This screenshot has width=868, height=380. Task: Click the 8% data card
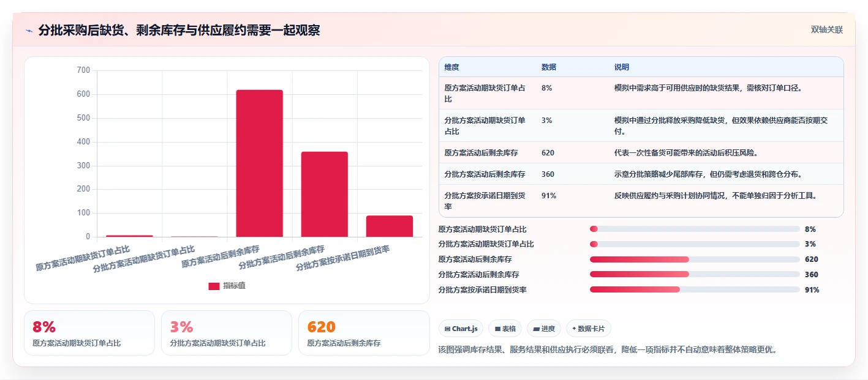pyautogui.click(x=89, y=333)
